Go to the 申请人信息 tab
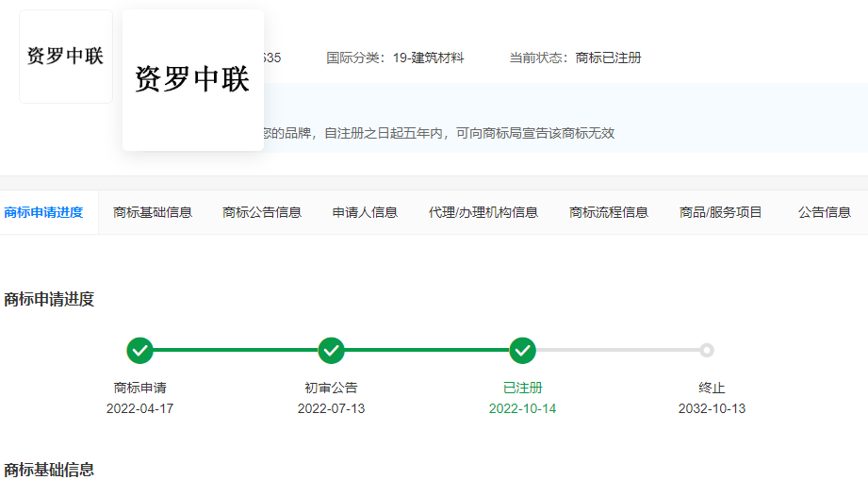 [365, 212]
